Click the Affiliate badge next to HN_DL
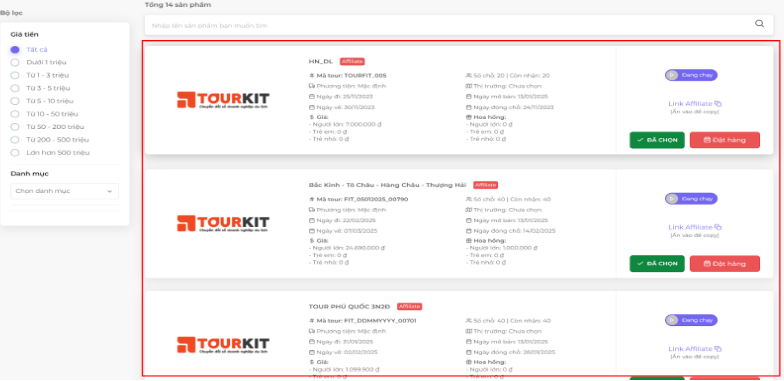The width and height of the screenshot is (784, 381). click(x=352, y=62)
